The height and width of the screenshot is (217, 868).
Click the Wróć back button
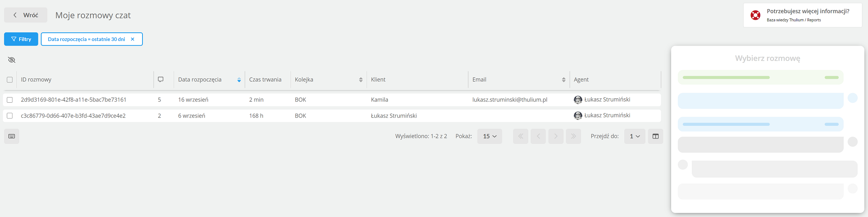(x=26, y=15)
